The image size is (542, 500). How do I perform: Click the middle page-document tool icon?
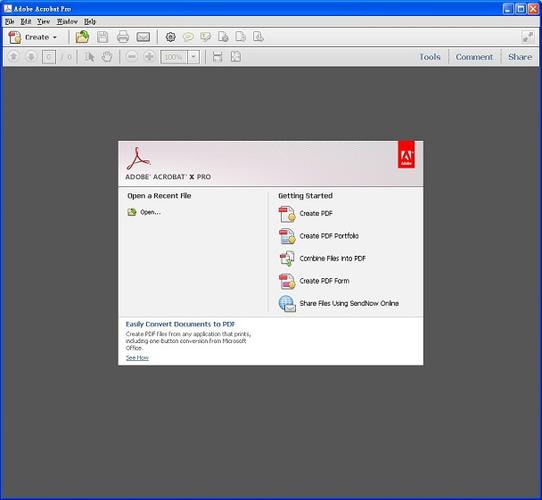[x=241, y=37]
